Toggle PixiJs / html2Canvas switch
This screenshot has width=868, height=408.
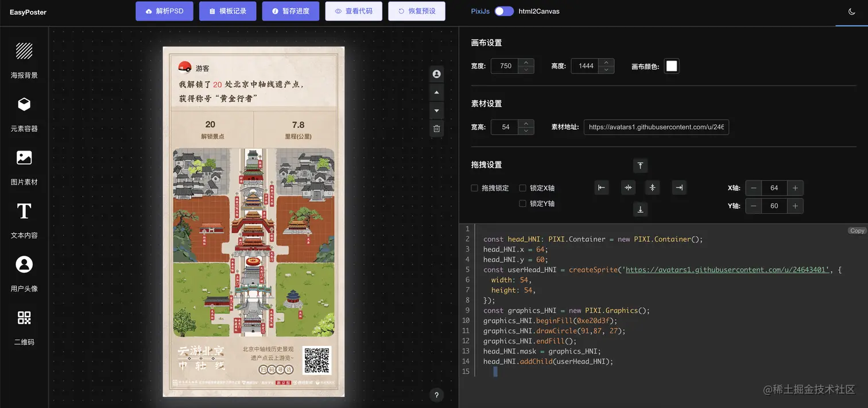504,11
